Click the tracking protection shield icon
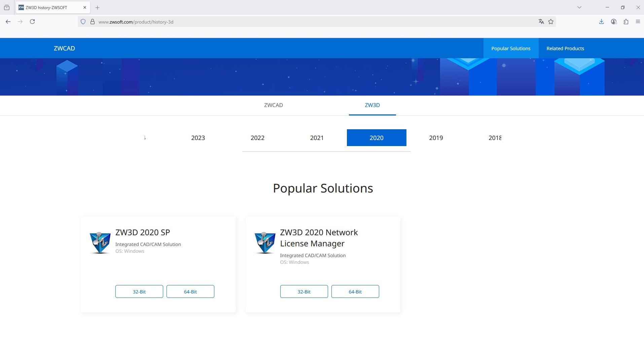644x347 pixels. (x=83, y=22)
